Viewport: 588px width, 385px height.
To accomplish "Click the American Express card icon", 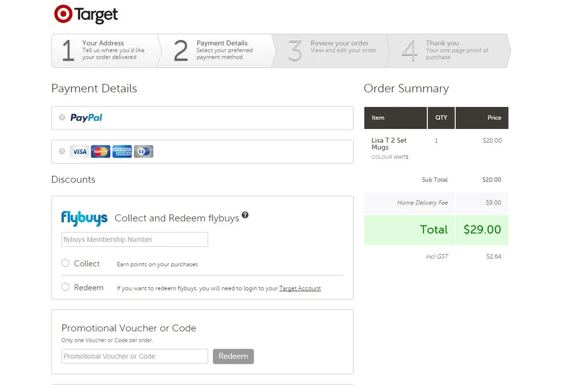I will click(x=122, y=152).
